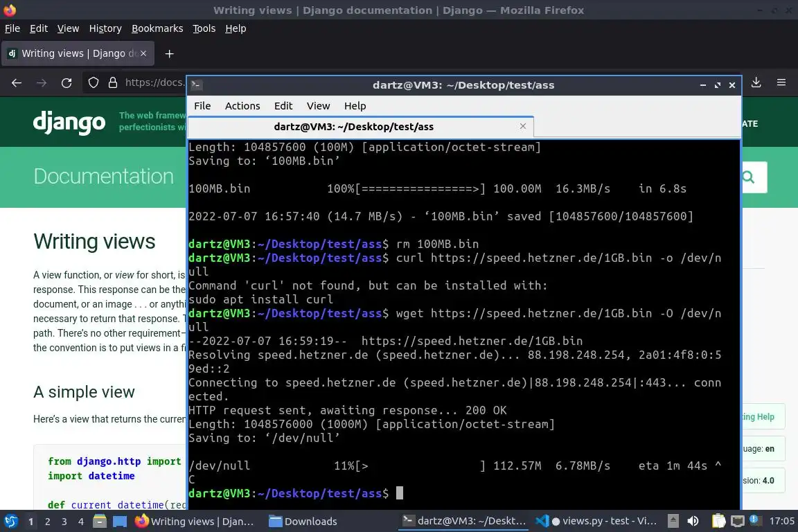This screenshot has height=532, width=798.
Task: Switch to workspace 4 in the taskbar pager
Action: coord(81,522)
